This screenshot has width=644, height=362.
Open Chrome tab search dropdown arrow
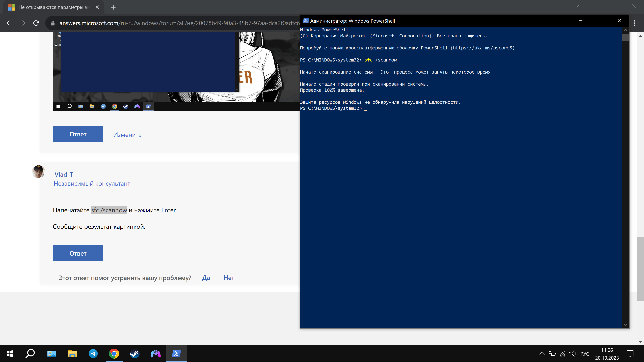577,6
